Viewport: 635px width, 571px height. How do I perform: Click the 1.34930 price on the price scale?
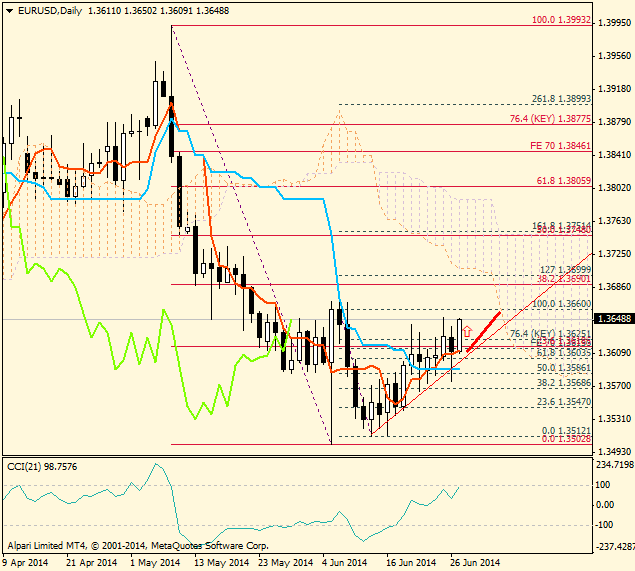click(x=614, y=452)
